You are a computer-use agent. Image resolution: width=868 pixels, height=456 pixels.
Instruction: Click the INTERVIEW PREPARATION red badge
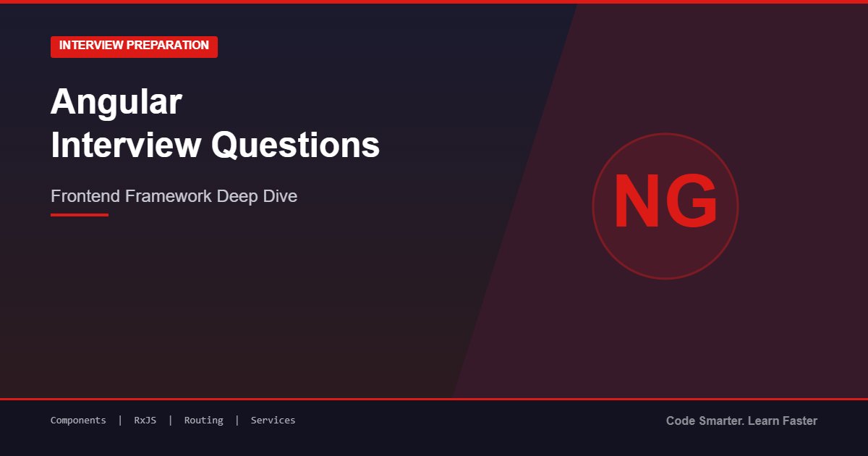(134, 46)
